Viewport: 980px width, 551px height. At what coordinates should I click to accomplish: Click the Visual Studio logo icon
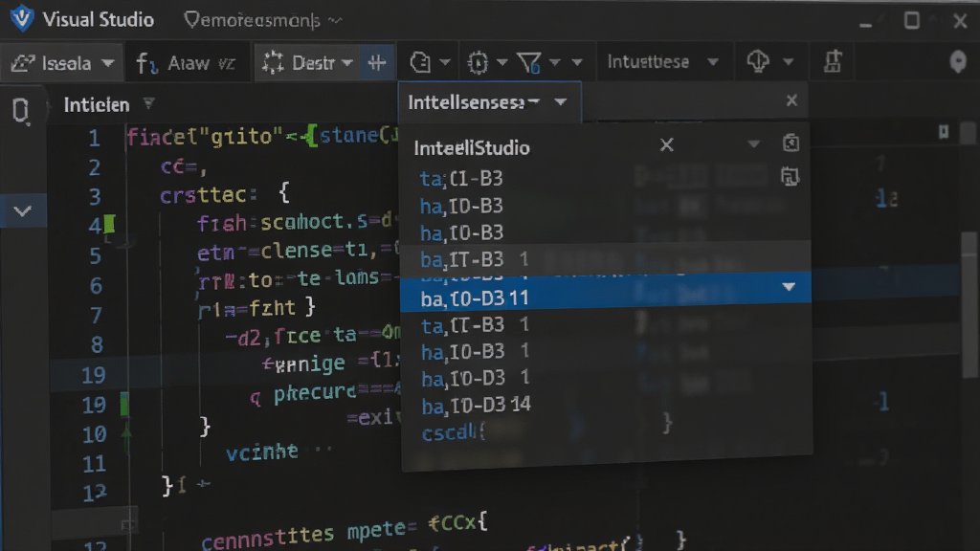coord(22,19)
